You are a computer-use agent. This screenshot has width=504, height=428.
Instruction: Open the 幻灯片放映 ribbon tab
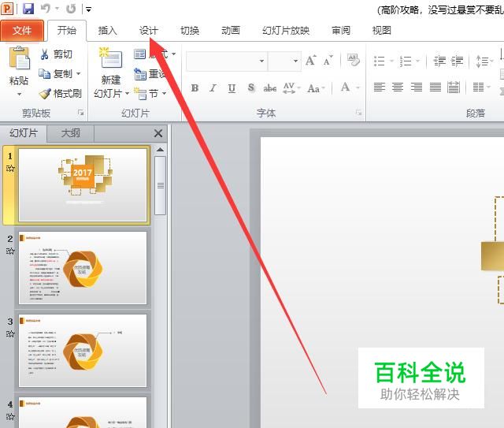coord(286,31)
